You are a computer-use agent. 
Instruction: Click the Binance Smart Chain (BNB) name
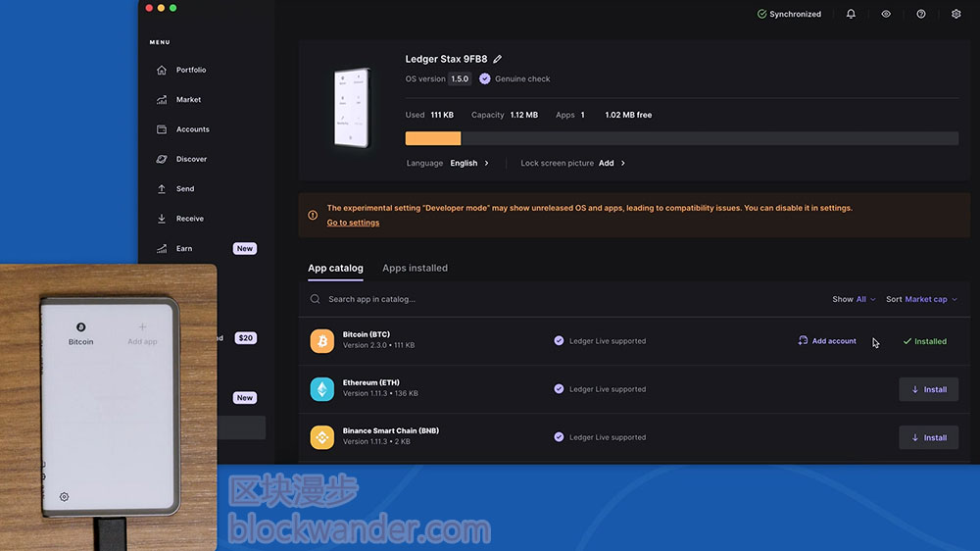[391, 431]
